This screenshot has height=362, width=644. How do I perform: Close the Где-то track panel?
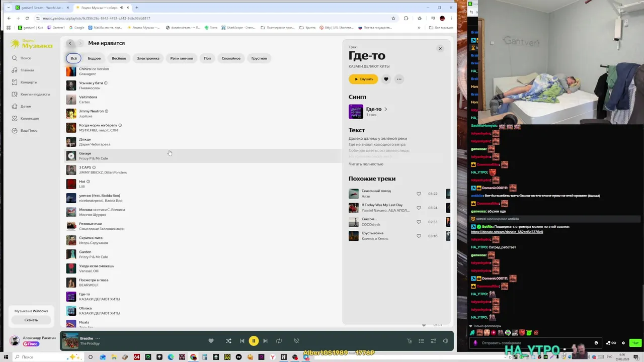point(440,49)
